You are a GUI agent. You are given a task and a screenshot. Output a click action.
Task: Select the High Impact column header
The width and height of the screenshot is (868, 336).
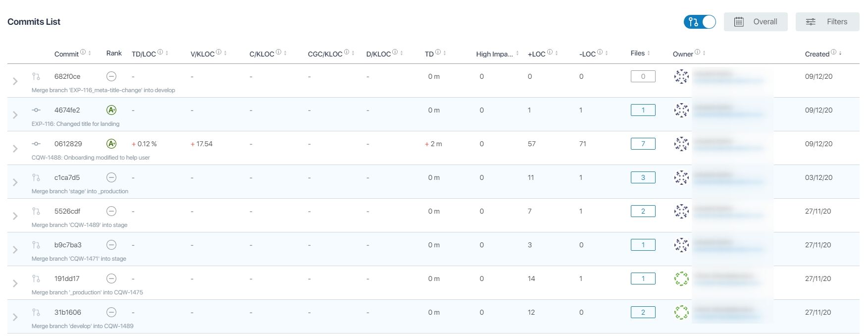click(x=494, y=54)
